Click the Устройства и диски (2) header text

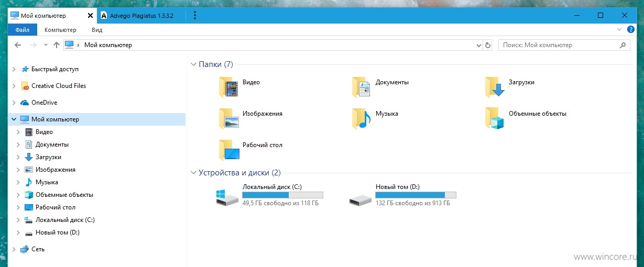[239, 173]
